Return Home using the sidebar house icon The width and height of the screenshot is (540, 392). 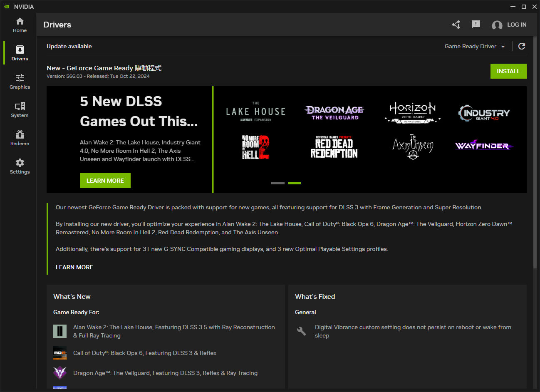[x=19, y=25]
